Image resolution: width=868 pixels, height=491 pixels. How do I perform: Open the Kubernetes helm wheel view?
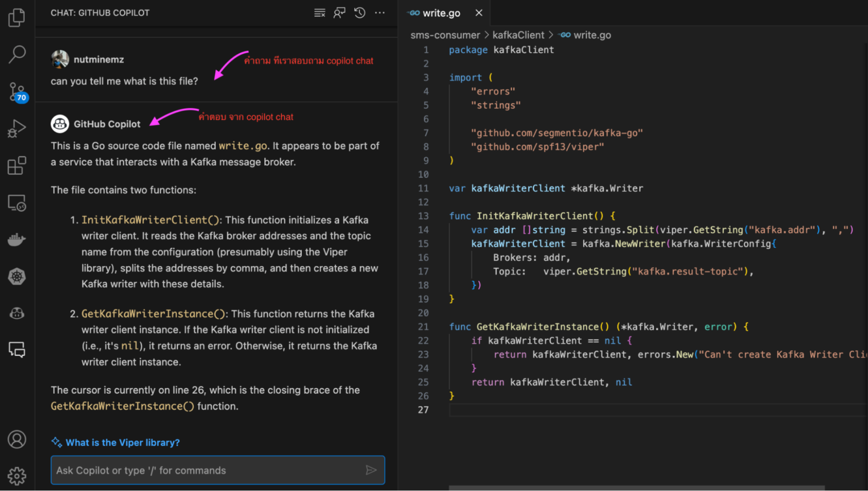coord(17,277)
